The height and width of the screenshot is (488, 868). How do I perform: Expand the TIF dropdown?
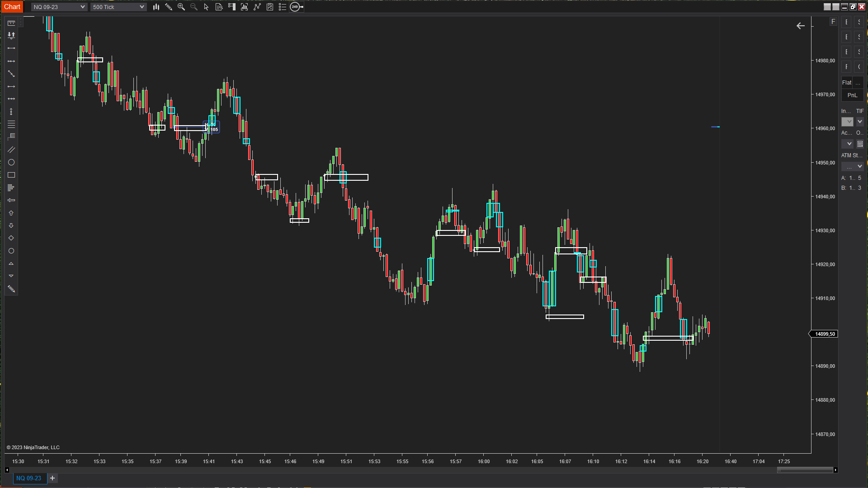[x=860, y=122]
